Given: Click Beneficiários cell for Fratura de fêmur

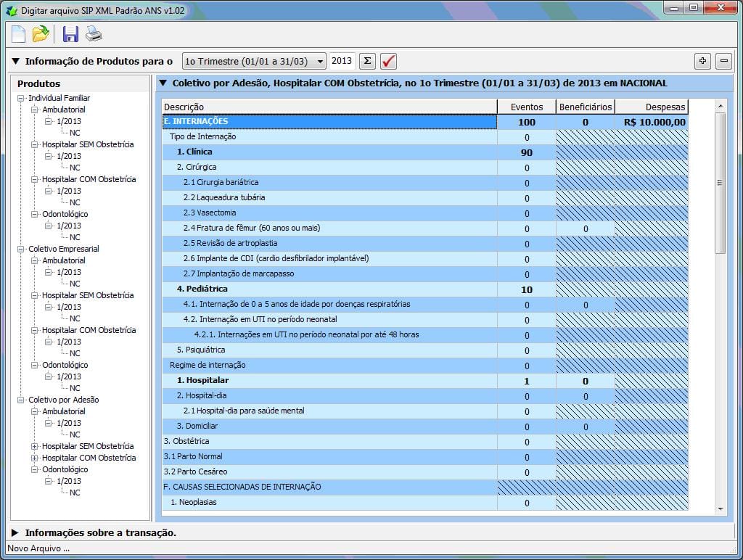Looking at the screenshot, I should (586, 228).
